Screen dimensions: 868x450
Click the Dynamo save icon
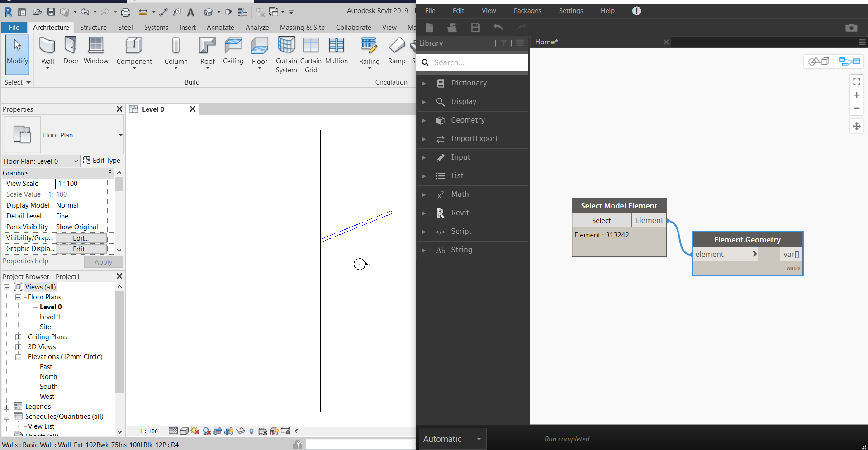coord(475,28)
